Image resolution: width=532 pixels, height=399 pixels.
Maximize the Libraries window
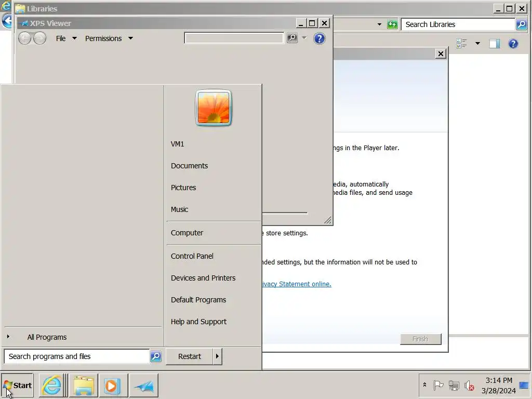pos(510,8)
